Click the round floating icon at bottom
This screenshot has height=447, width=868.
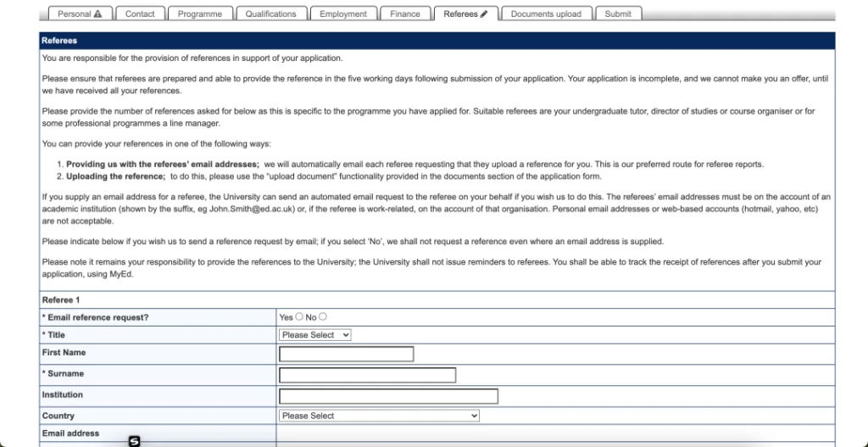click(x=134, y=441)
